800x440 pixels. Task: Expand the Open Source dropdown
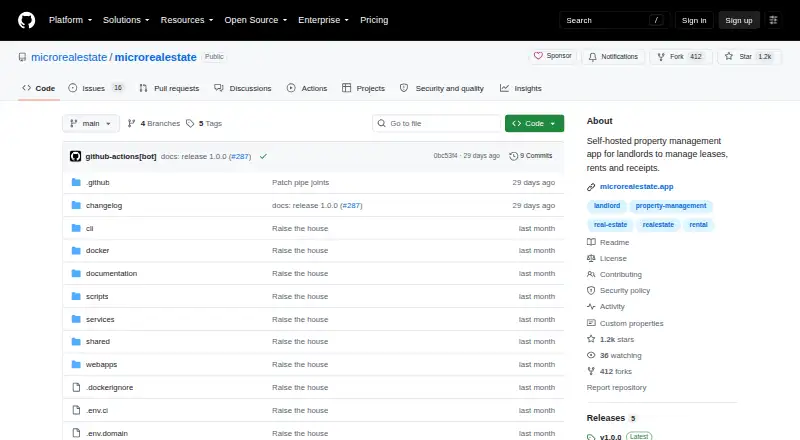click(256, 20)
